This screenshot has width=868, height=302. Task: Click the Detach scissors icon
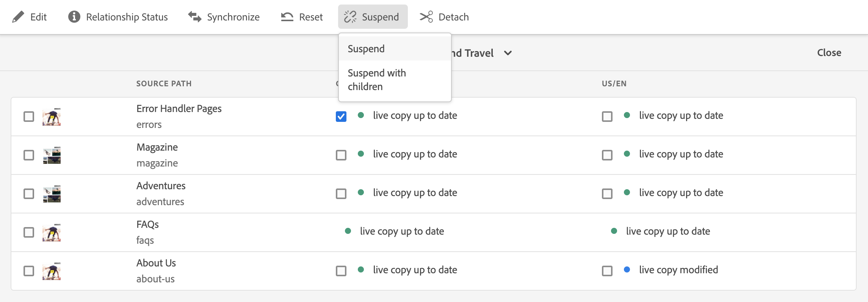(426, 17)
